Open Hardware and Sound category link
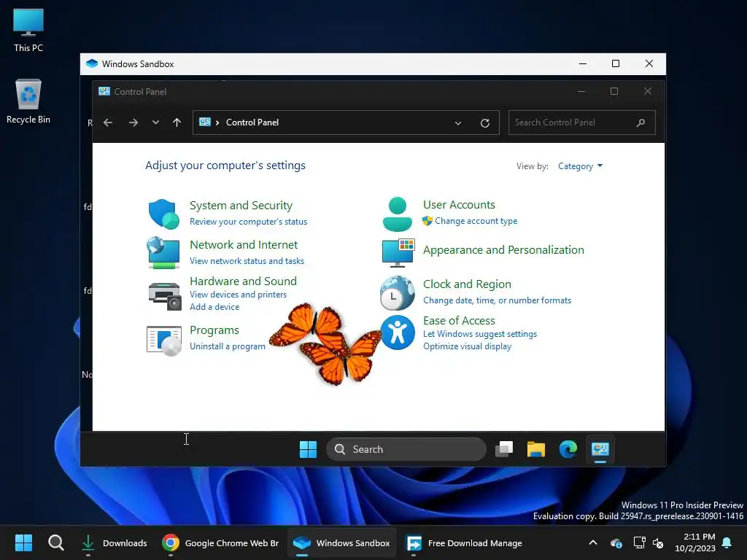Viewport: 747px width, 560px height. (x=243, y=281)
